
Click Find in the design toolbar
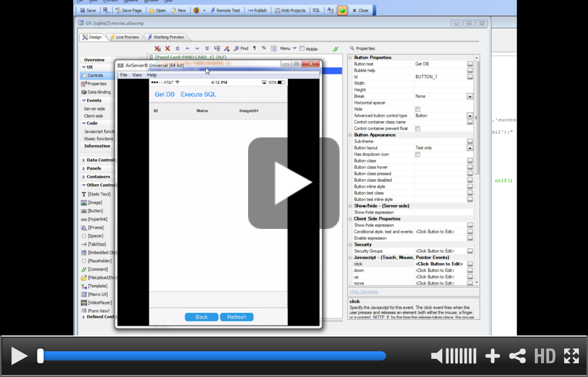click(241, 49)
